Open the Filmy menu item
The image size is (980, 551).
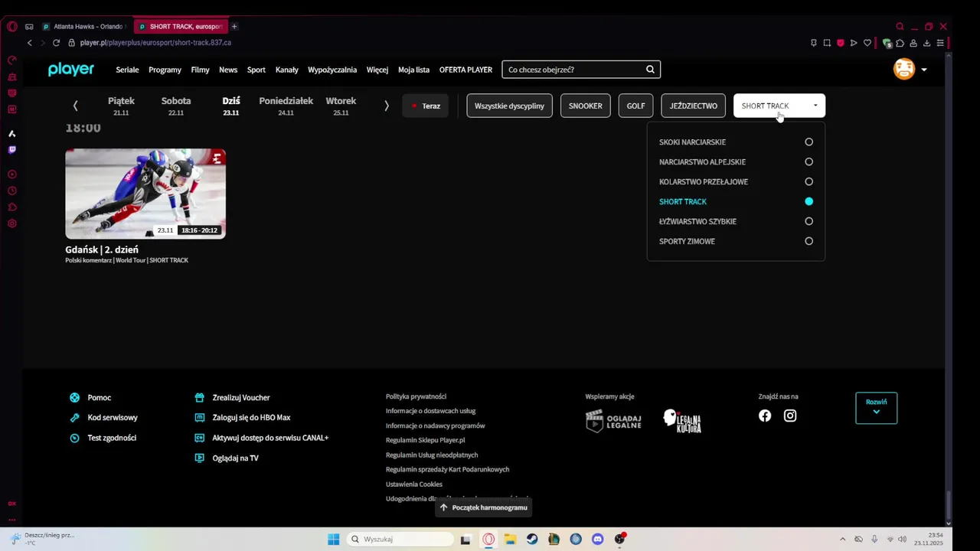(200, 70)
